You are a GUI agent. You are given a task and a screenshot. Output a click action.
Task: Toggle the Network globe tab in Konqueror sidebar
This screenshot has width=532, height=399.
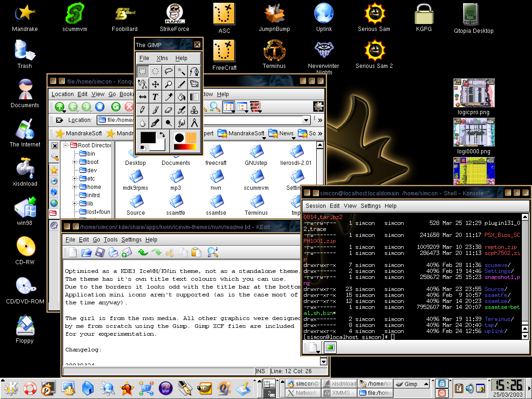click(54, 203)
